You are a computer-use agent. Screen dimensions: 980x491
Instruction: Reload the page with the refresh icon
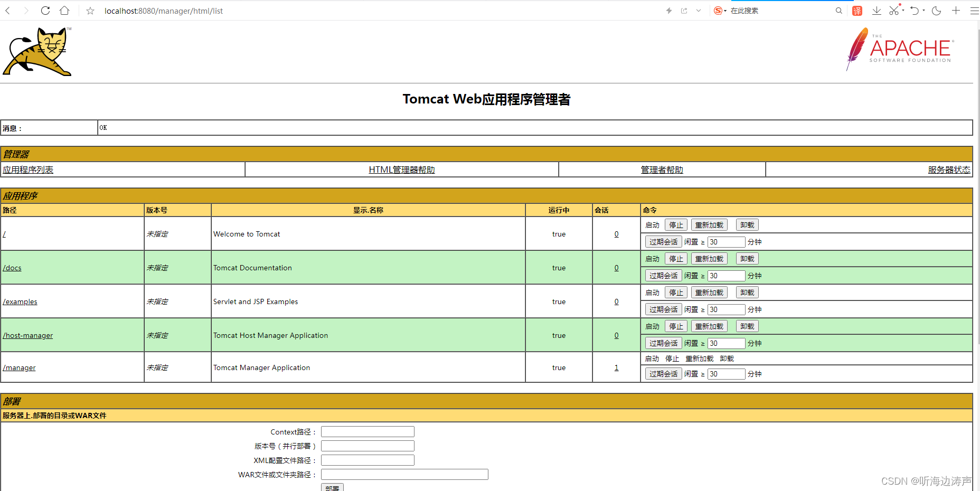coord(45,11)
